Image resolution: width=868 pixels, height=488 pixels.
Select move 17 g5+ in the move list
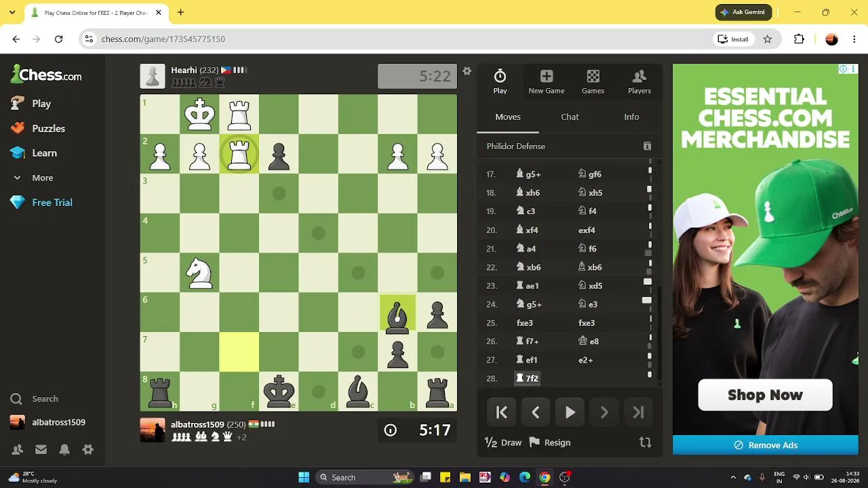[528, 174]
